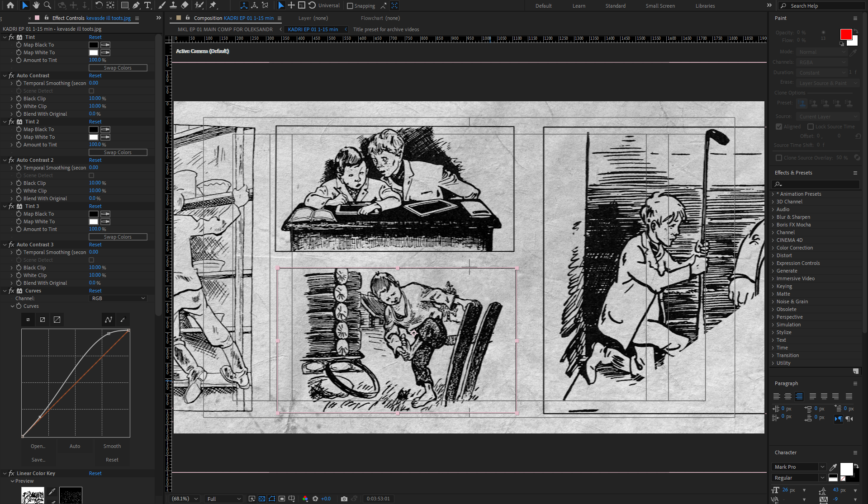
Task: Open the Title preset for archive videos tab
Action: click(386, 29)
